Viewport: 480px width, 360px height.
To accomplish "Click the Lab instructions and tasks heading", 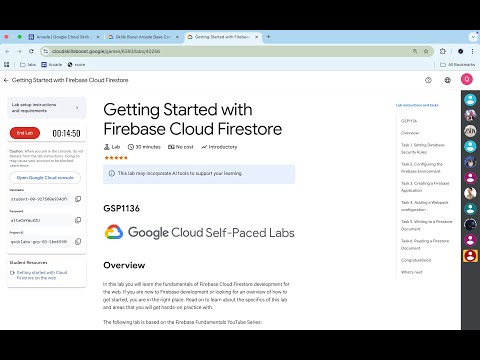I will (417, 105).
